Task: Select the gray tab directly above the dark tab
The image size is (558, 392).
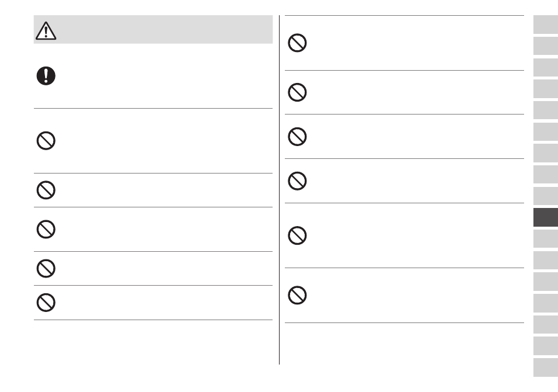Action: pos(546,196)
